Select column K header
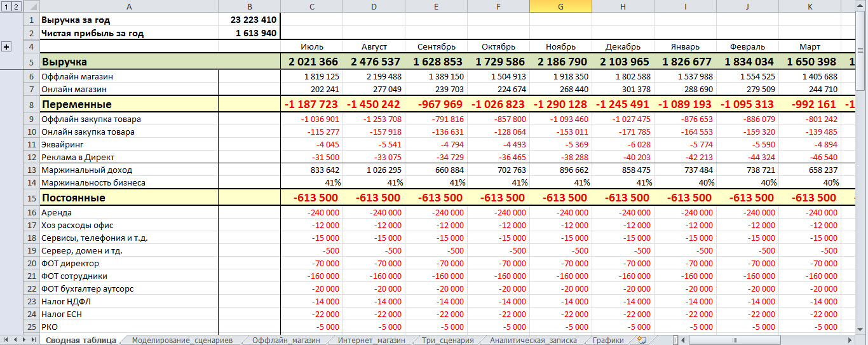Viewport: 868px width, 345px height. tap(810, 6)
